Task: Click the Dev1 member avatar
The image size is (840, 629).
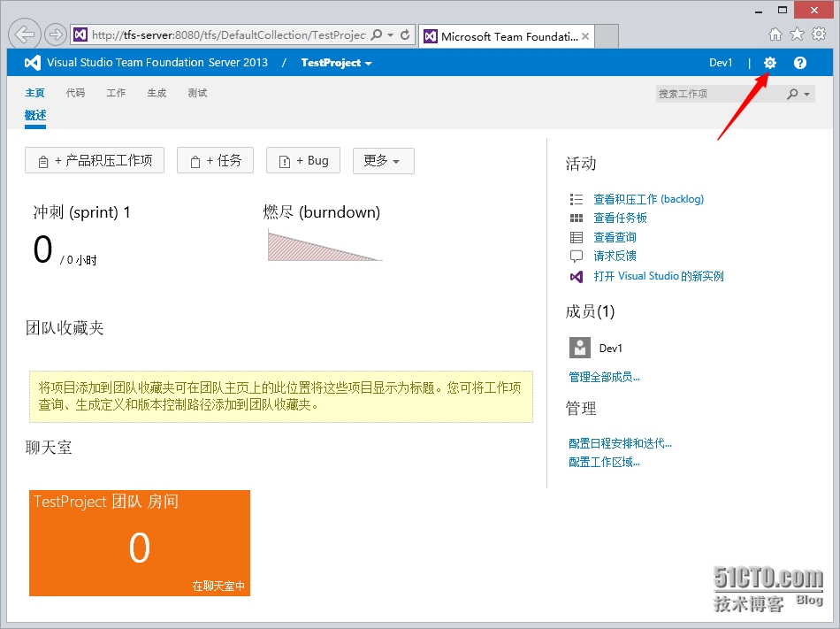Action: point(580,348)
